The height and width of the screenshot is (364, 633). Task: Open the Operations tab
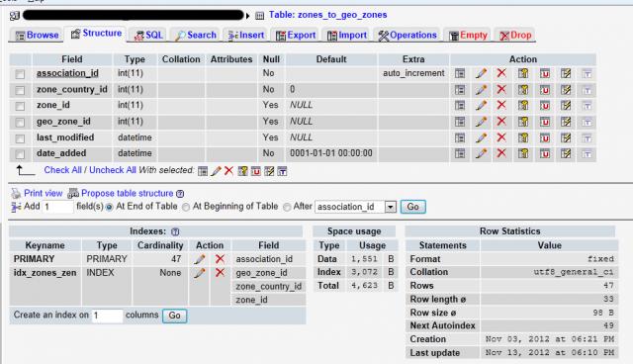coord(407,35)
